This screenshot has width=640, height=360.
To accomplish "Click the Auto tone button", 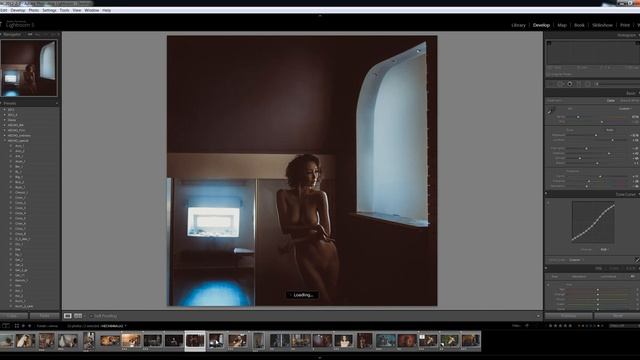I will [609, 130].
